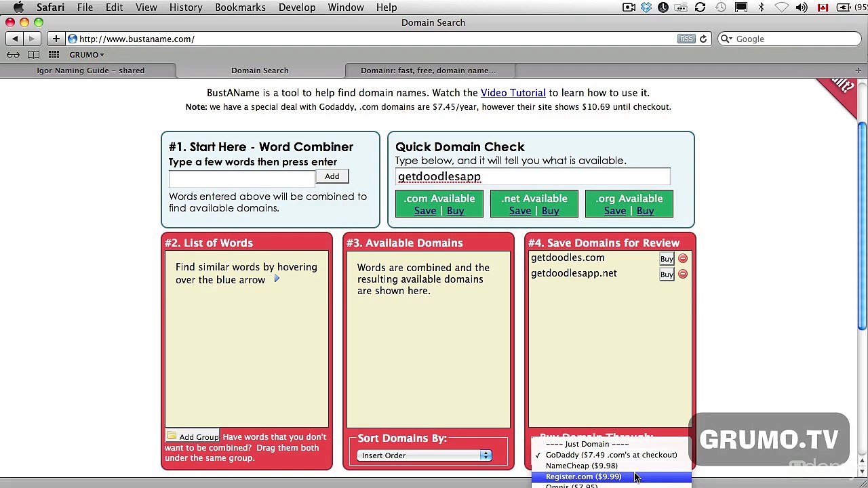Open the Bluetooth status menu
The height and width of the screenshot is (488, 868).
pyautogui.click(x=761, y=7)
